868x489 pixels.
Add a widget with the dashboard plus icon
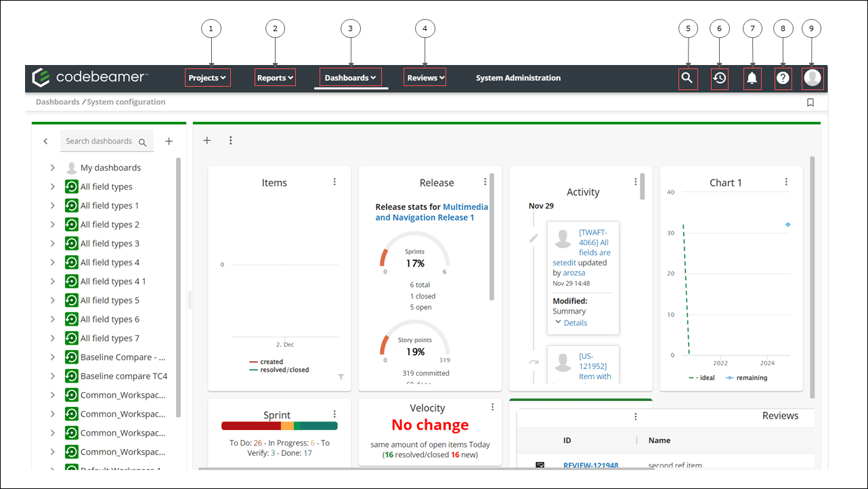(207, 140)
